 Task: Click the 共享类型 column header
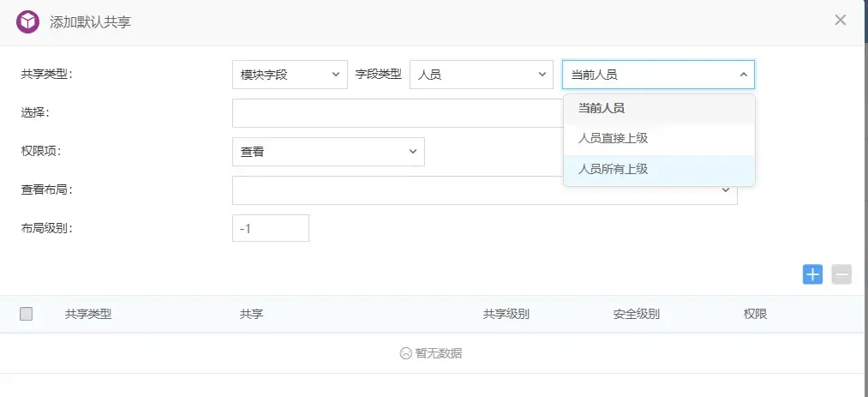coord(88,315)
